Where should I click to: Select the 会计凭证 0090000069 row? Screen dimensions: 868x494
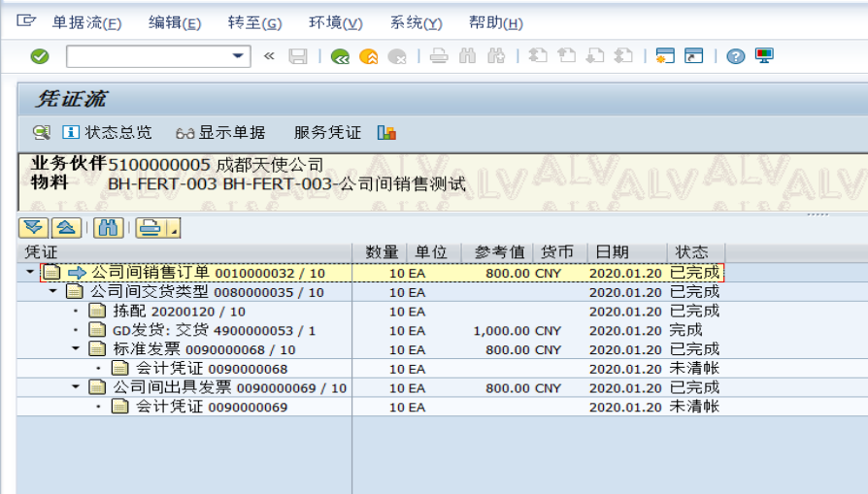click(x=370, y=407)
